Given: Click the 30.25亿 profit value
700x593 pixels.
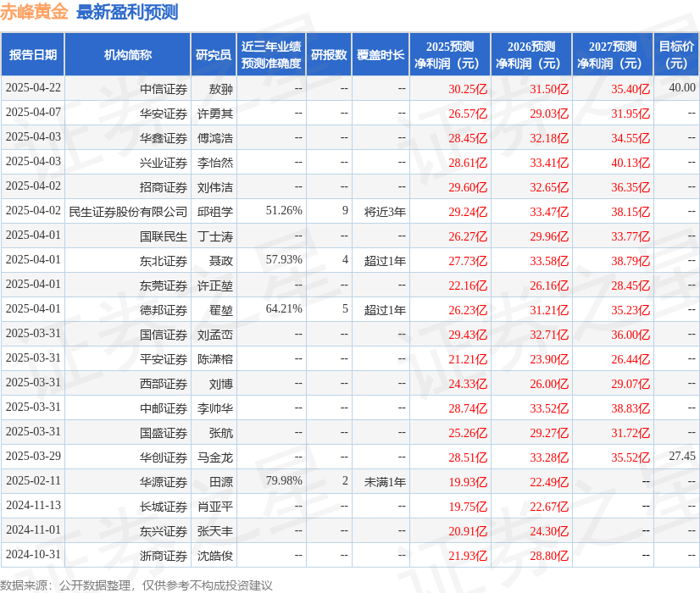Looking at the screenshot, I should point(468,89).
